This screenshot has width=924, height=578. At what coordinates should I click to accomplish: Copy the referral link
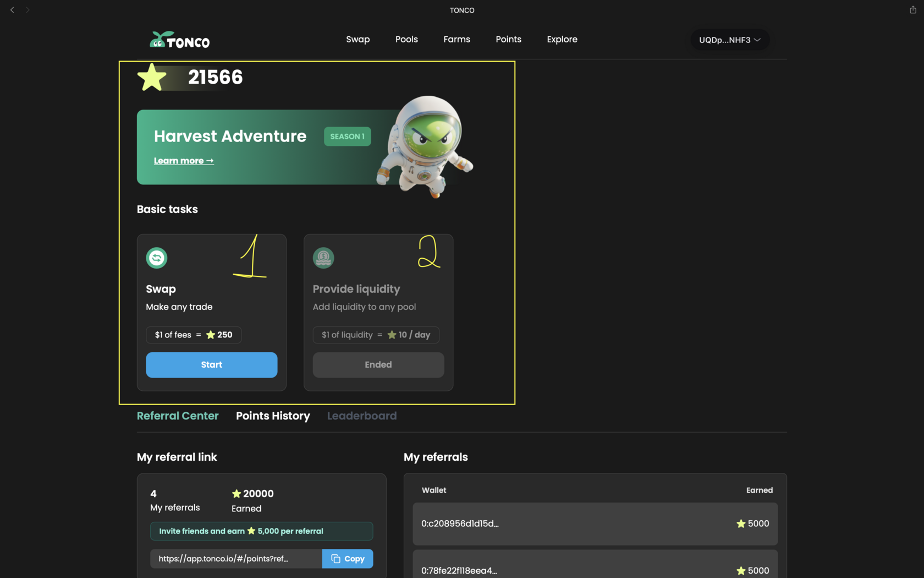[348, 559]
